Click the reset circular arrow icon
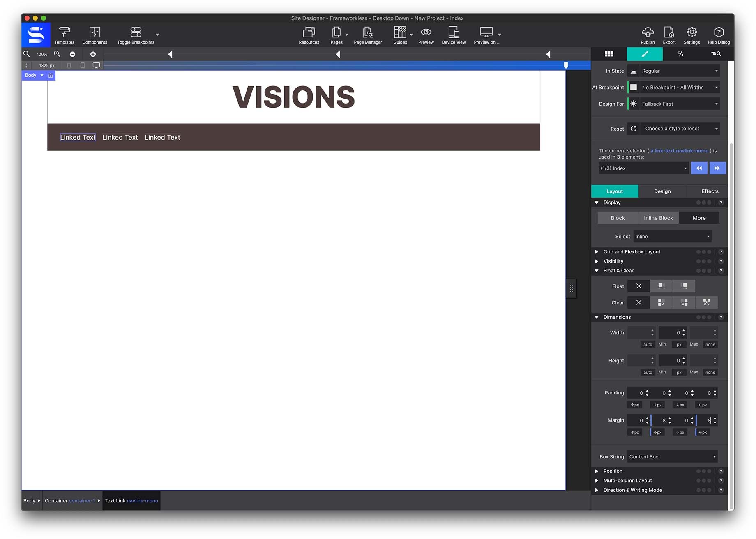 click(x=634, y=129)
